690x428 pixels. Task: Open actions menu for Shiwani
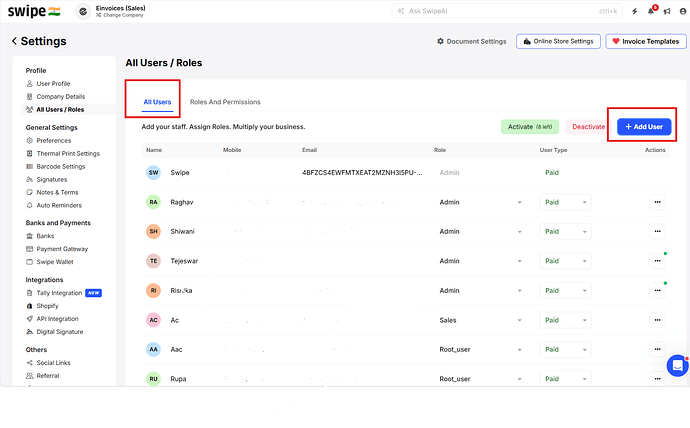click(657, 231)
